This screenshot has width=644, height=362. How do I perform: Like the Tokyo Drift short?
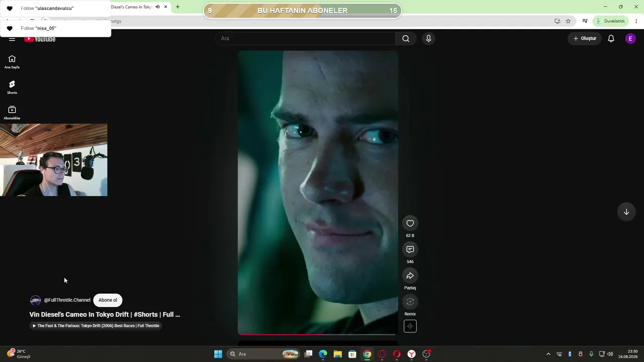[x=410, y=224]
